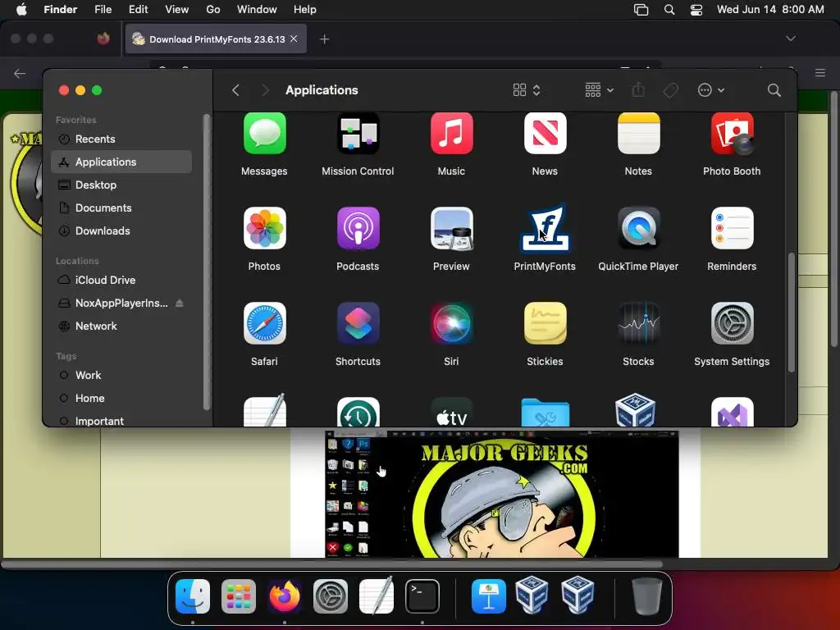Open the Messages app icon
This screenshot has width=840, height=630.
coord(265,134)
